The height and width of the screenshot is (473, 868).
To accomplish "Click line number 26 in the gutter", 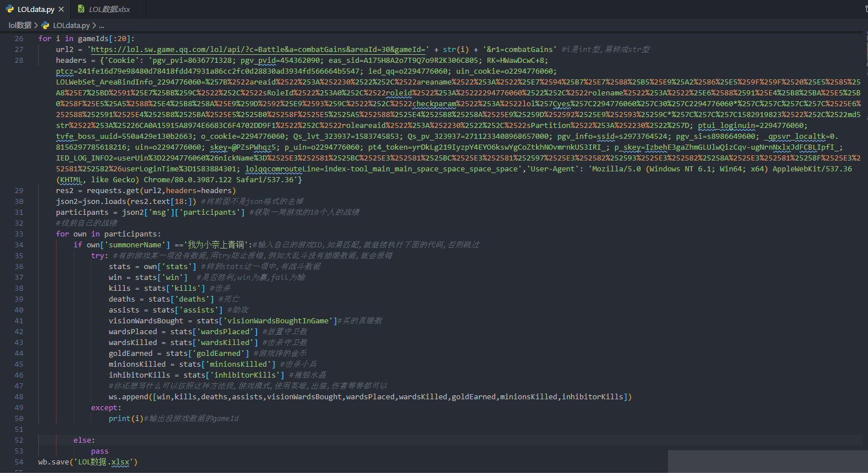I will pyautogui.click(x=19, y=38).
